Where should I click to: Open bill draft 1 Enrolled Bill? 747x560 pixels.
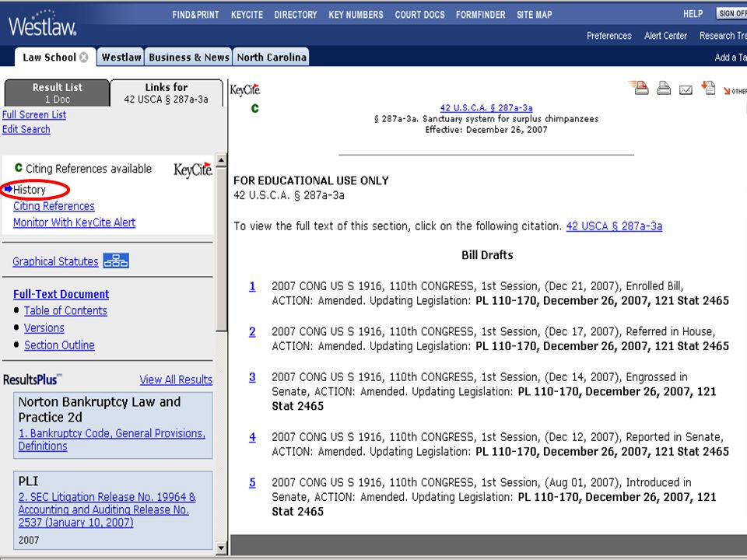(252, 287)
